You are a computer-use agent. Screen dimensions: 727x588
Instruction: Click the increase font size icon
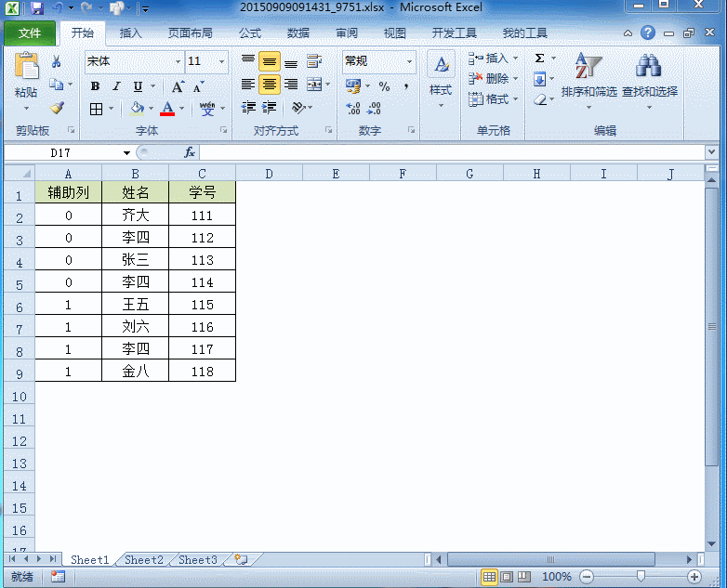(x=178, y=86)
